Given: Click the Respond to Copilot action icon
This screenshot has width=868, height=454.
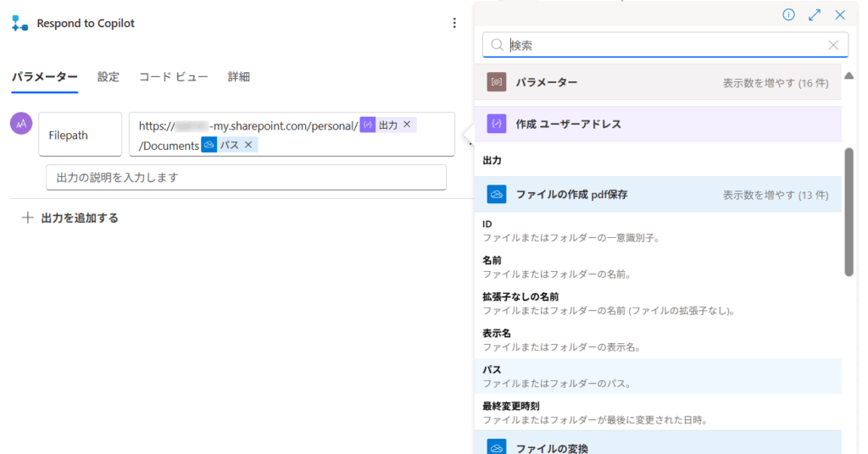Looking at the screenshot, I should (x=19, y=24).
